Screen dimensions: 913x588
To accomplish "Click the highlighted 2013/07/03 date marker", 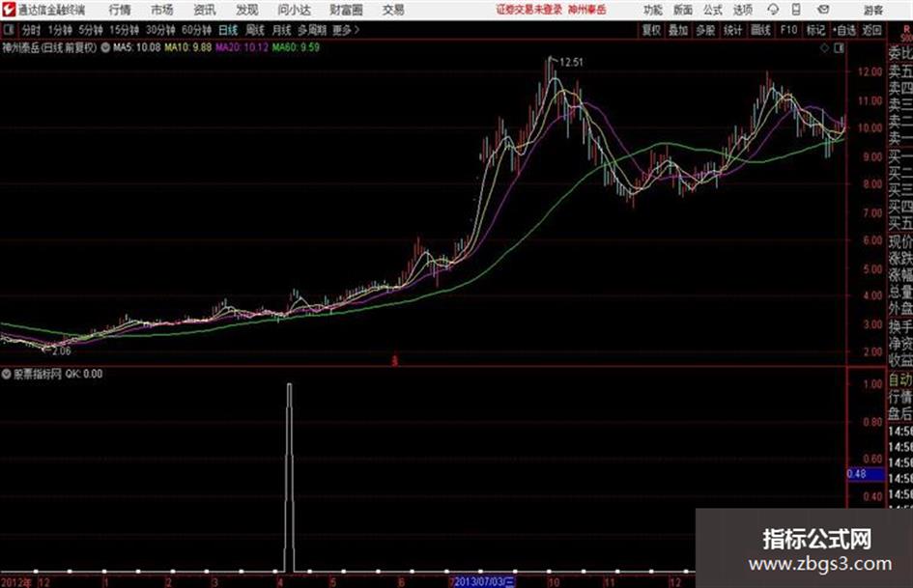I will click(484, 581).
